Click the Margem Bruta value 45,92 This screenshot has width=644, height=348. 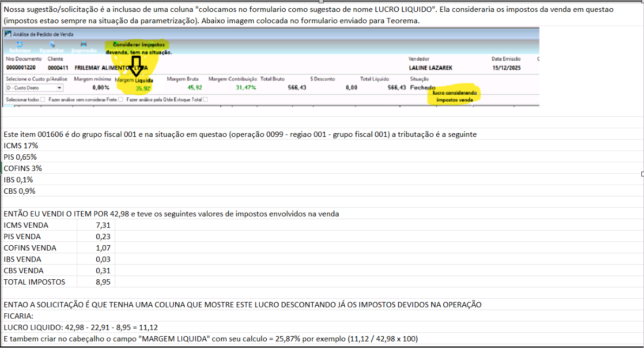[195, 88]
